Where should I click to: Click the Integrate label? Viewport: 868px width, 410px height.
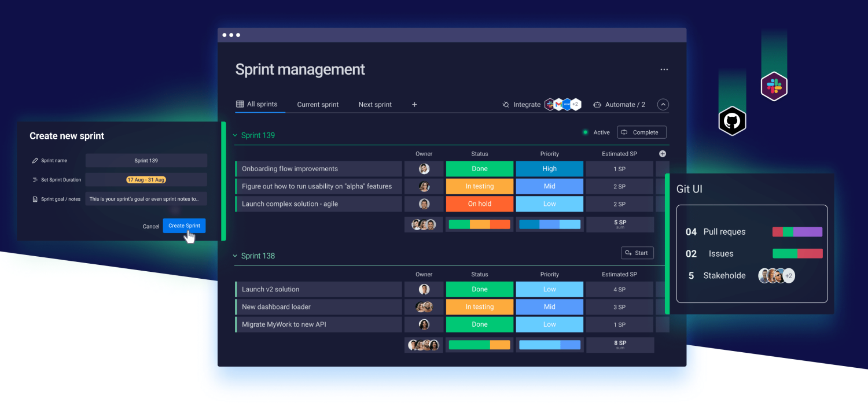coord(527,105)
